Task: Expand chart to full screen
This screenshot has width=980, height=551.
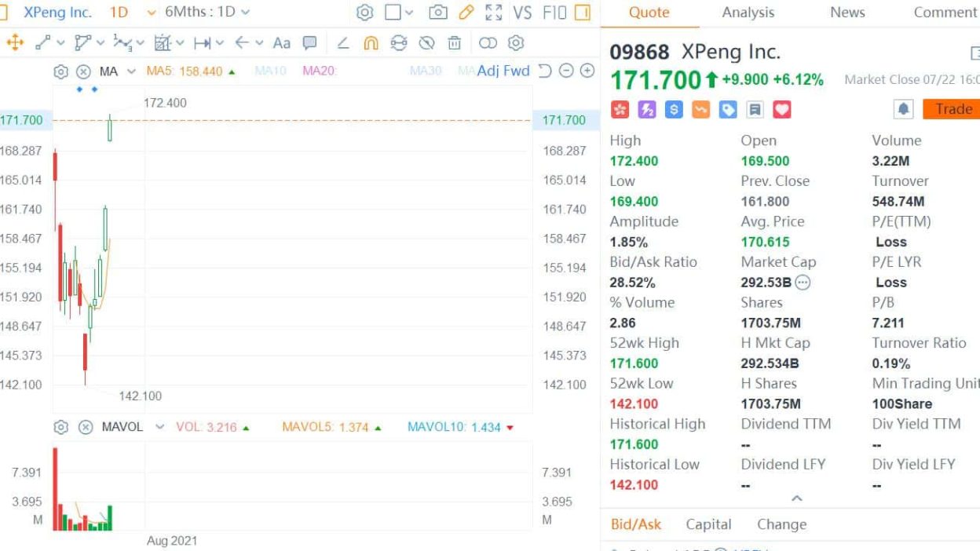Action: [x=493, y=13]
